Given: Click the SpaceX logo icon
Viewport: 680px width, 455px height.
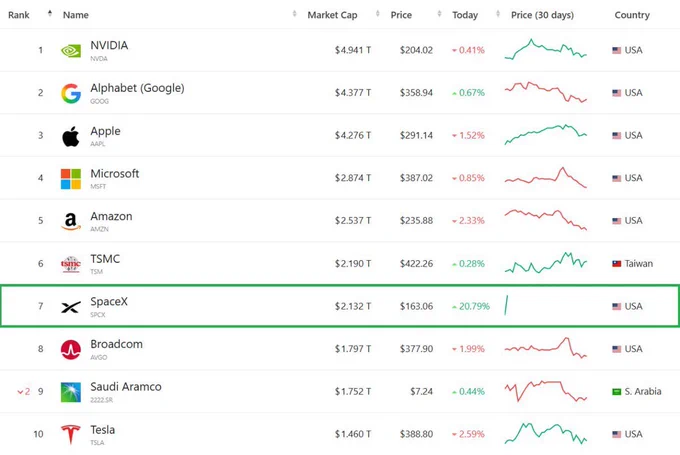Looking at the screenshot, I should (71, 307).
